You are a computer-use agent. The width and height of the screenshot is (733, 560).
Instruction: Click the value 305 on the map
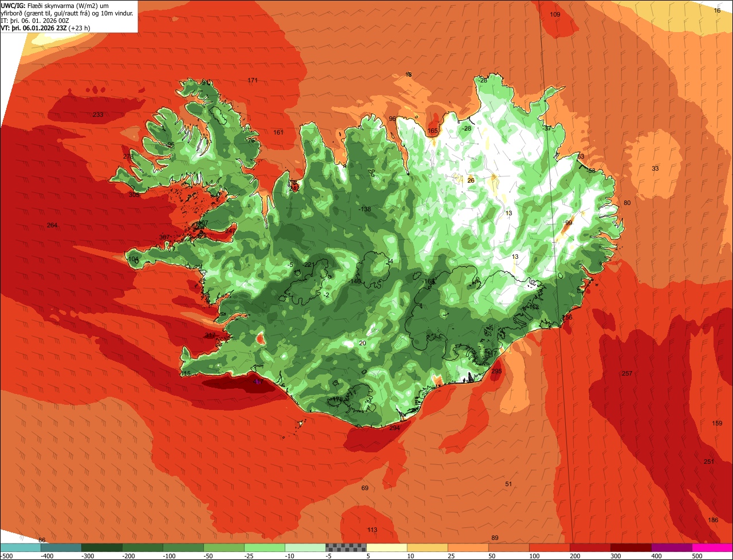134,195
